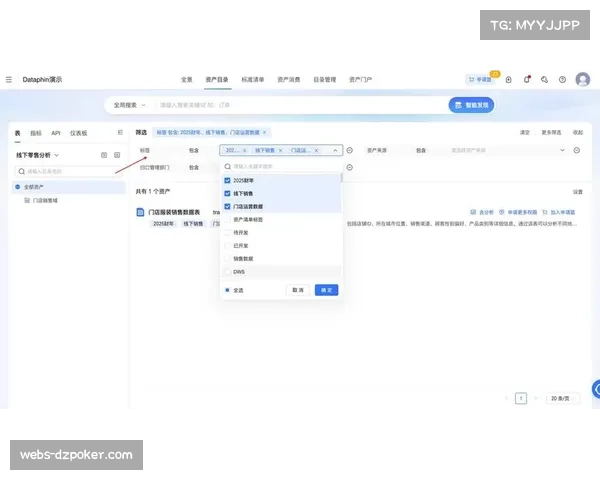
Task: Open the notification bell
Action: [527, 80]
